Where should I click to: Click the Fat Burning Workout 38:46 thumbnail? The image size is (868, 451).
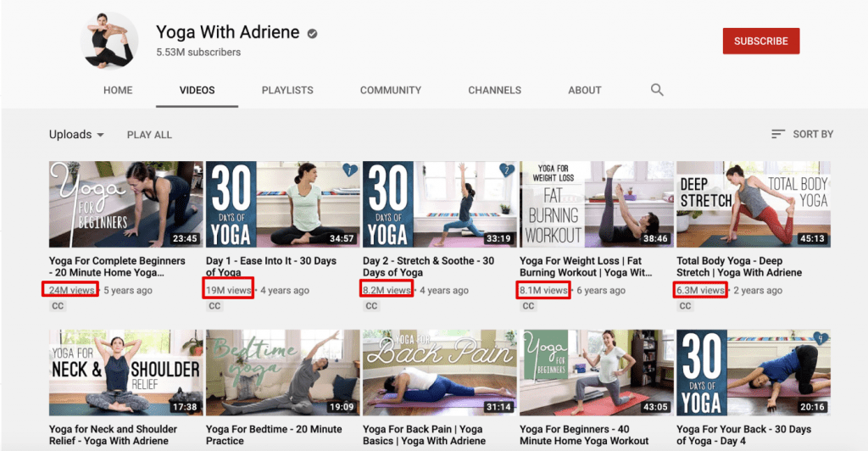pos(597,204)
